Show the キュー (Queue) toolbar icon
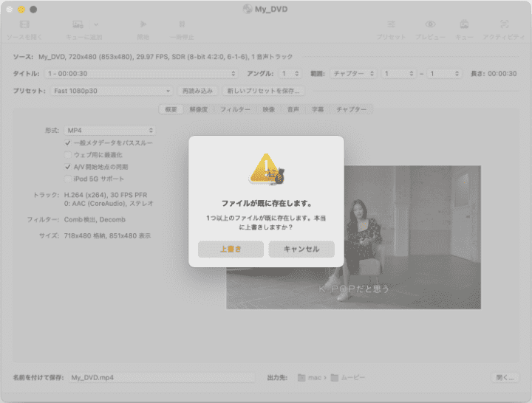 tap(464, 25)
